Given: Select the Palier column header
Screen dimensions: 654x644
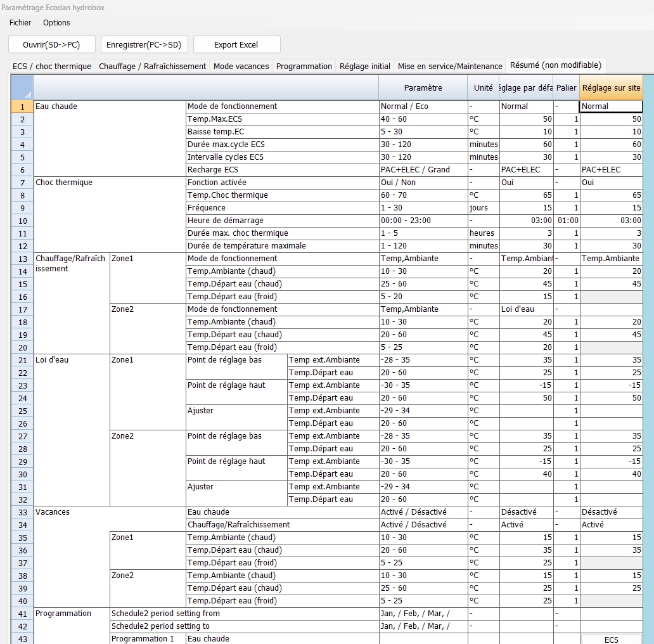Looking at the screenshot, I should tap(566, 88).
